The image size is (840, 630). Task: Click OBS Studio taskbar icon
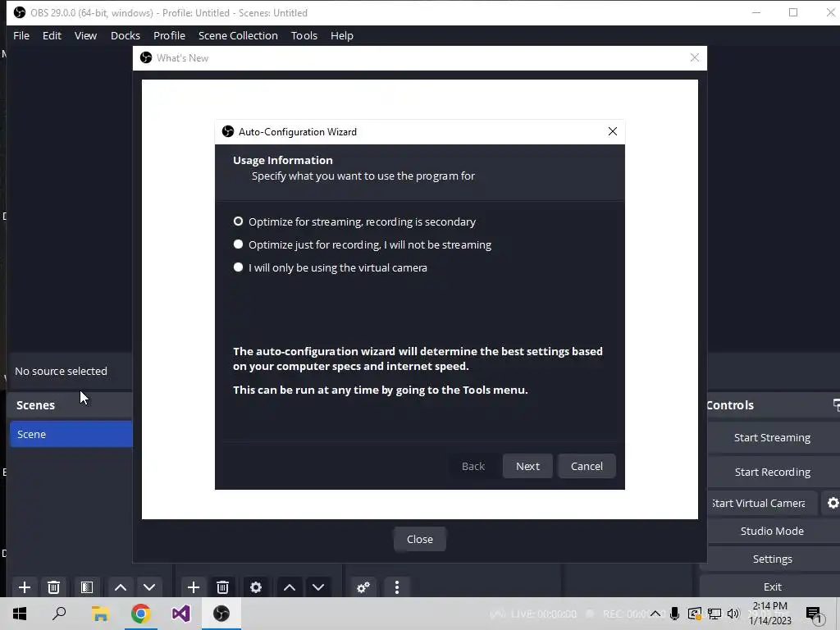pyautogui.click(x=221, y=614)
